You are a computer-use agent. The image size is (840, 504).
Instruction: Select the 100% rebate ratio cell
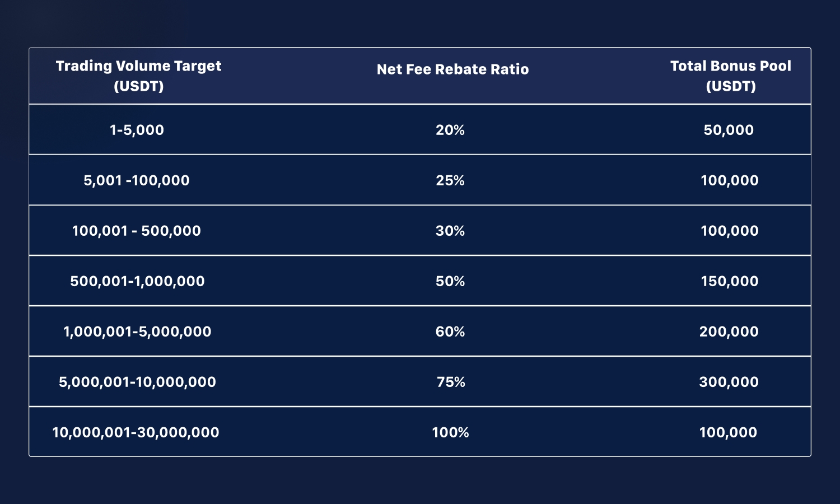pos(450,432)
